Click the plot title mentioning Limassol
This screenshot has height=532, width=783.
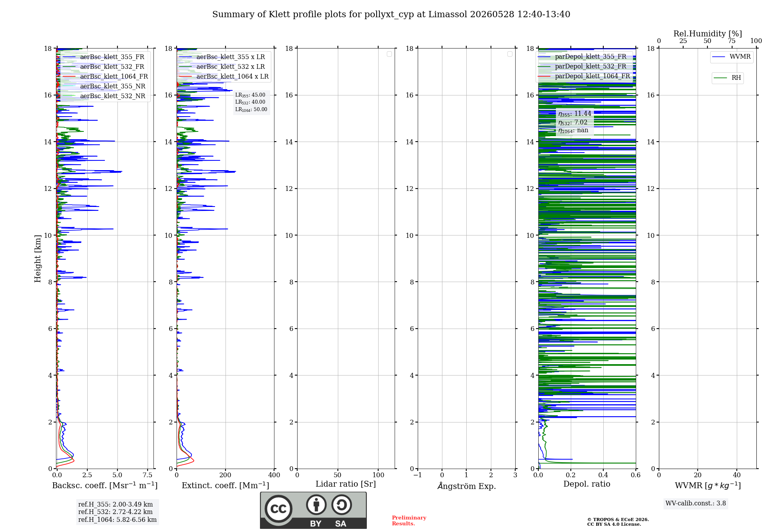point(391,14)
